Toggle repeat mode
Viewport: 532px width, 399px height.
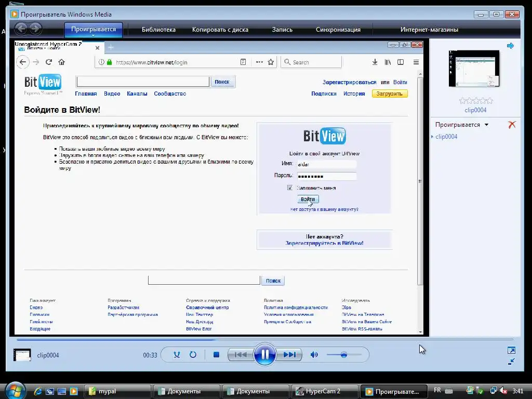193,354
